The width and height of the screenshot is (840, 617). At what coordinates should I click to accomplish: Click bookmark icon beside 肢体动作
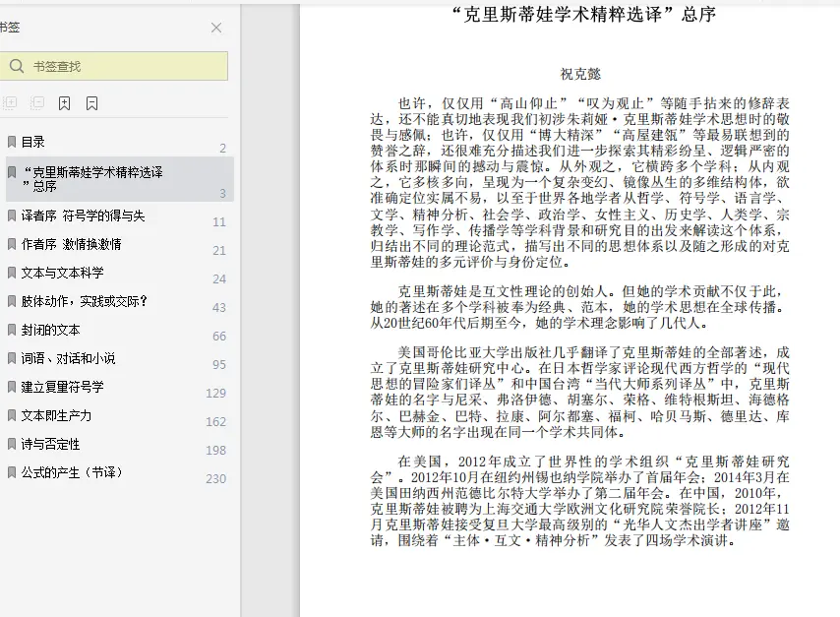click(11, 301)
